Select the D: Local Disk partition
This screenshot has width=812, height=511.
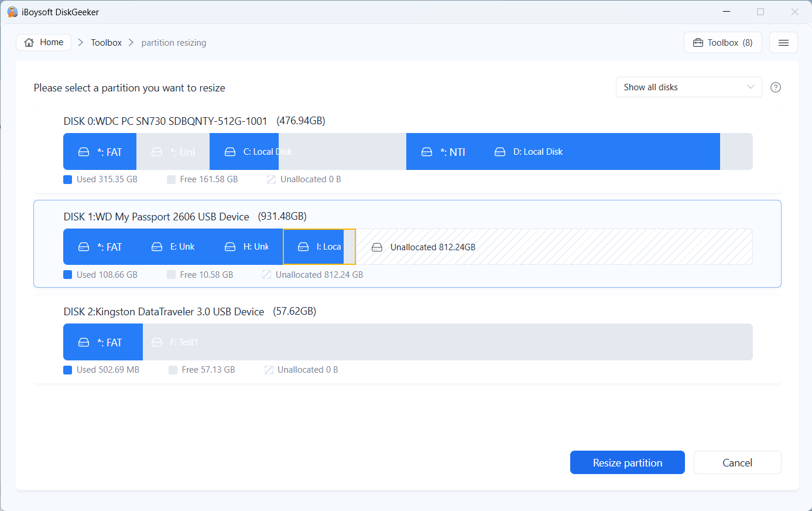[x=616, y=152]
